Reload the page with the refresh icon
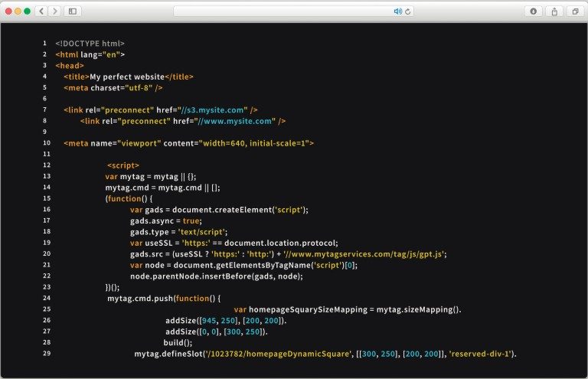The width and height of the screenshot is (588, 379). [407, 11]
